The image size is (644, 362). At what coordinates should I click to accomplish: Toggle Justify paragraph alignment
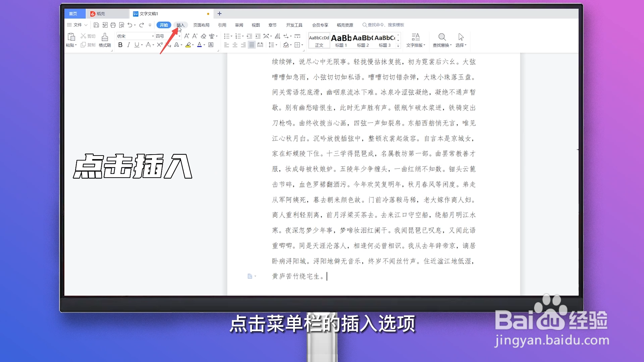[x=252, y=45]
